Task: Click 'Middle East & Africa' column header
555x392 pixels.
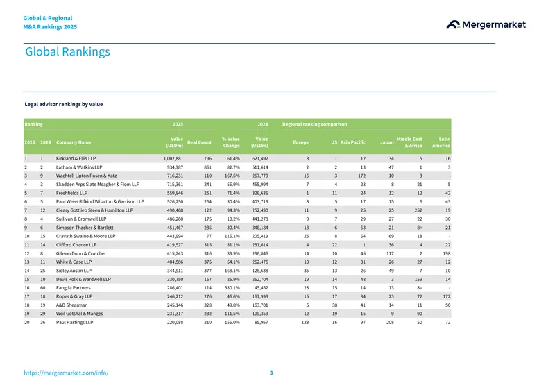Action: click(409, 142)
